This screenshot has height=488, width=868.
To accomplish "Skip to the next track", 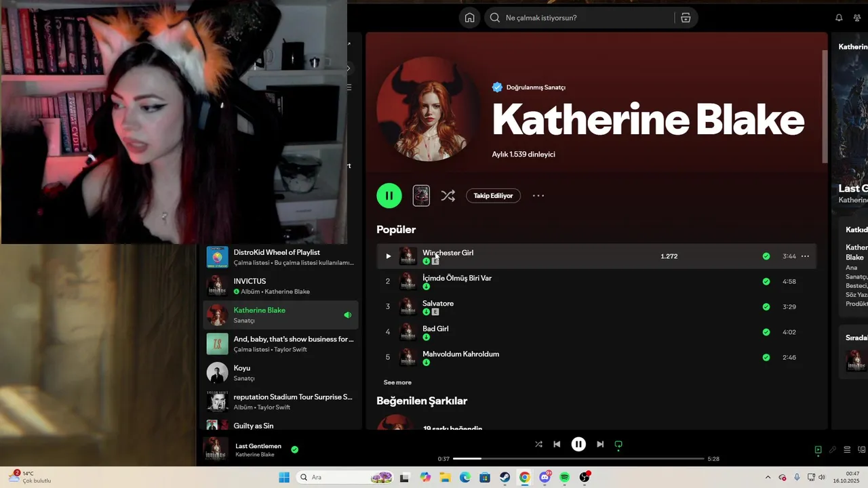I will coord(600,445).
